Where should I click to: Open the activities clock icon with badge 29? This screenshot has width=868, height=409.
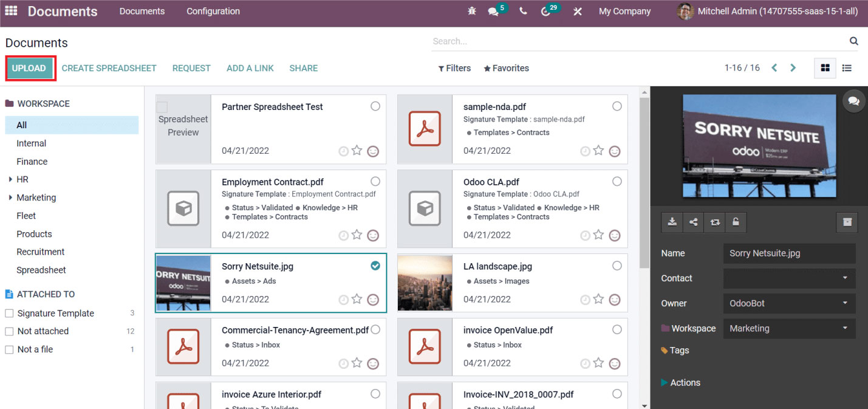[545, 12]
